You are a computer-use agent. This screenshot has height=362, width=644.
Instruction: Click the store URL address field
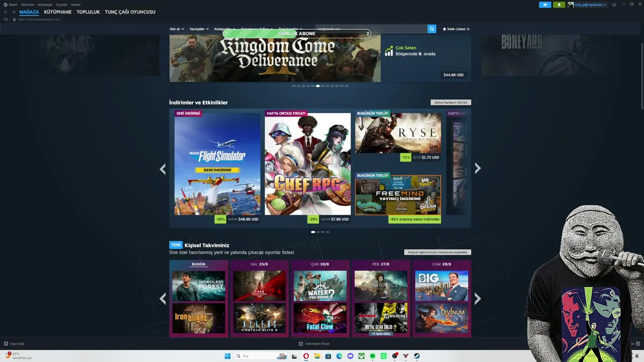[x=39, y=19]
